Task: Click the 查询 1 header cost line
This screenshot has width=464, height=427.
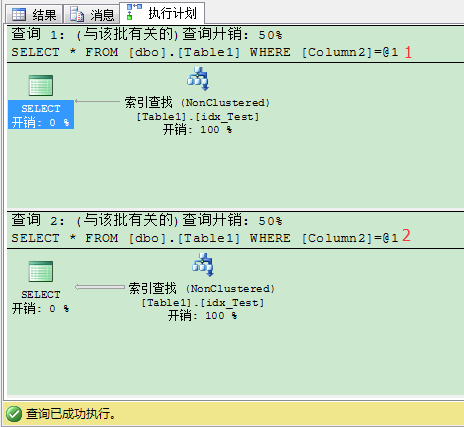Action: click(x=147, y=34)
